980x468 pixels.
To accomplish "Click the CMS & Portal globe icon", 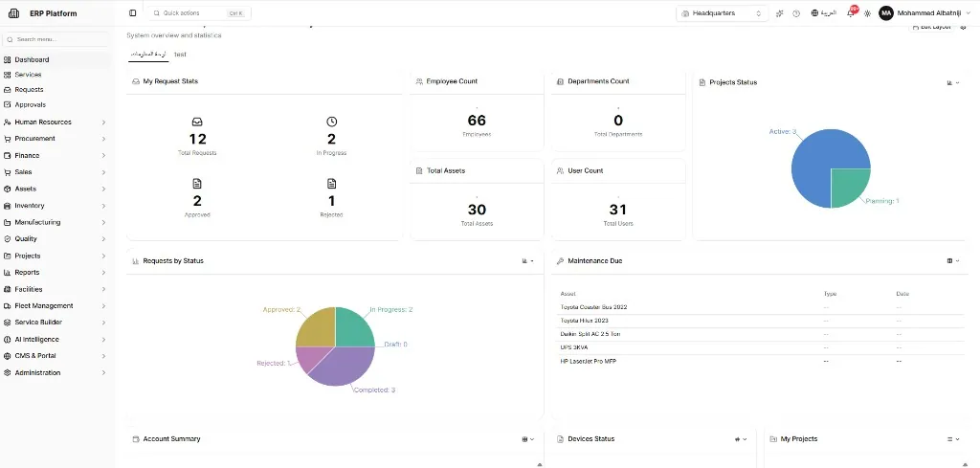I will pyautogui.click(x=8, y=355).
